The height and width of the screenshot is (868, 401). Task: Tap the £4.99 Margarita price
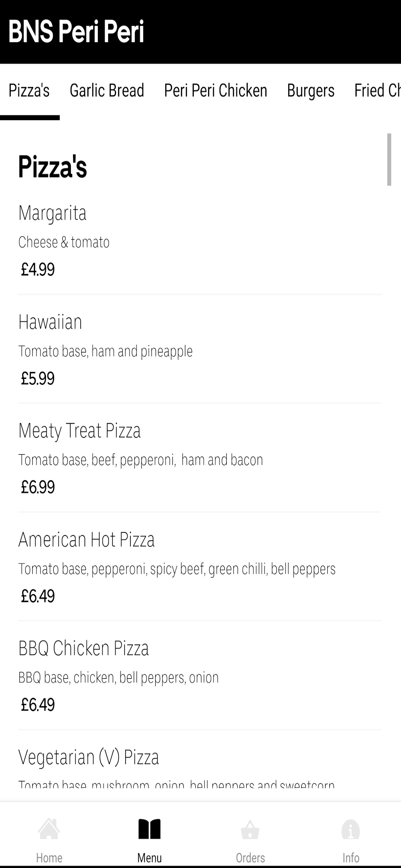coord(38,270)
